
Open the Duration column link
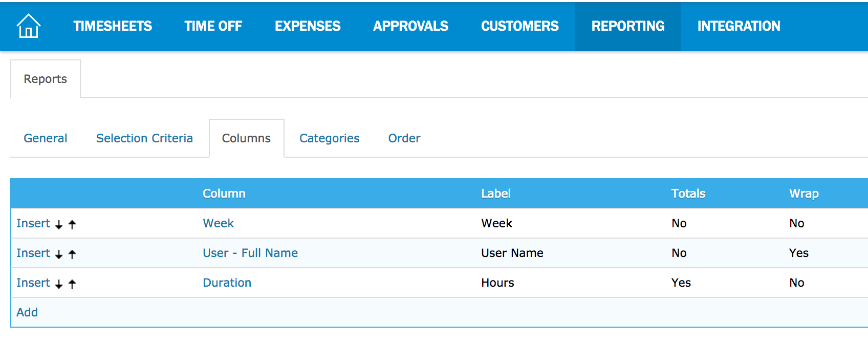click(x=227, y=283)
